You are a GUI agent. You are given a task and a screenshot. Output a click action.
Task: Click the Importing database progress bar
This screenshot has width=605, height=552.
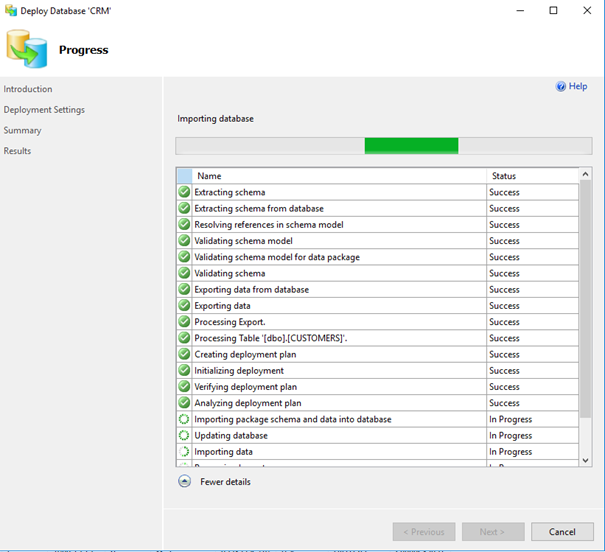click(x=384, y=146)
